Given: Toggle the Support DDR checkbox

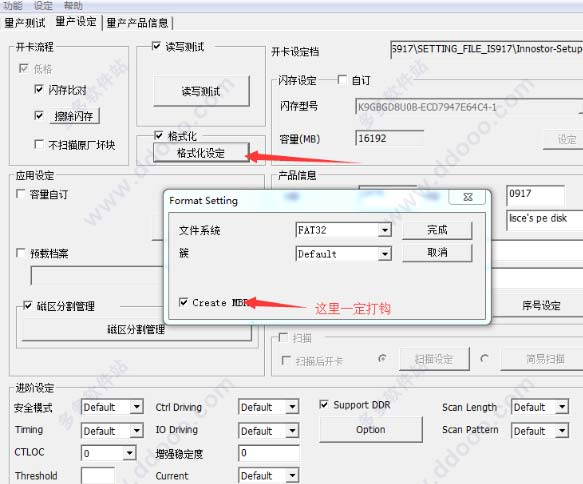Looking at the screenshot, I should 324,404.
